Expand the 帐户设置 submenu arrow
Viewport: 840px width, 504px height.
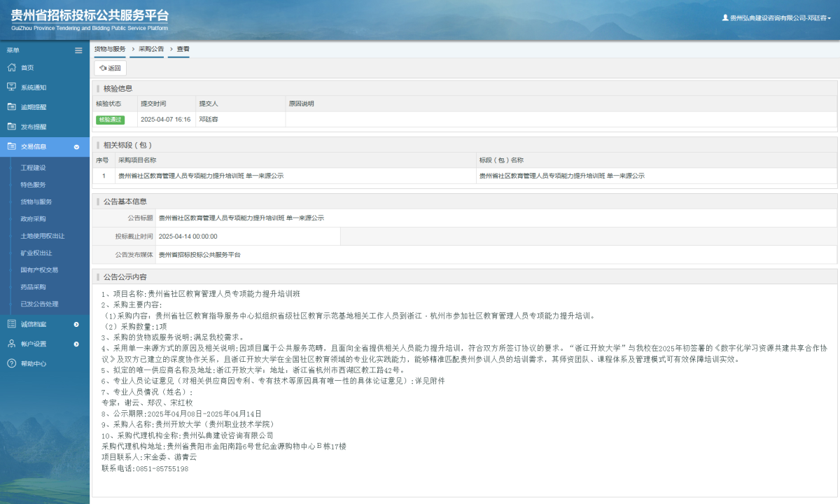point(76,344)
